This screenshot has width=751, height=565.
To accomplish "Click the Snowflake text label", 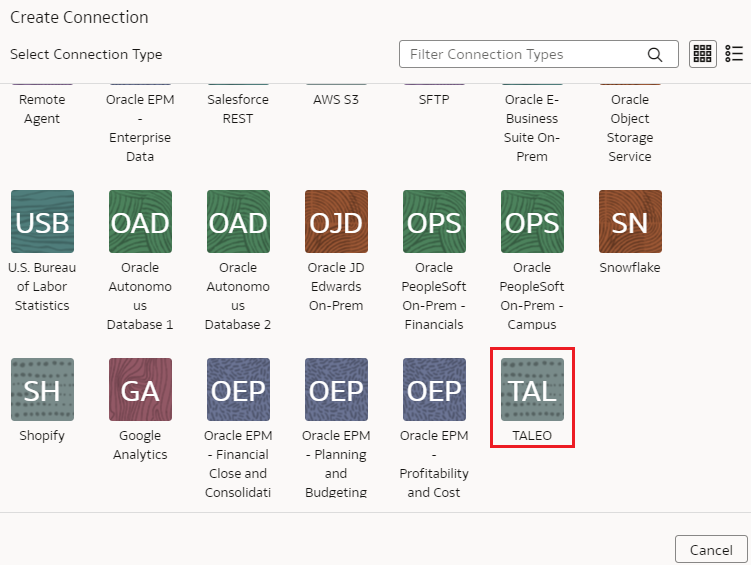I will (630, 268).
